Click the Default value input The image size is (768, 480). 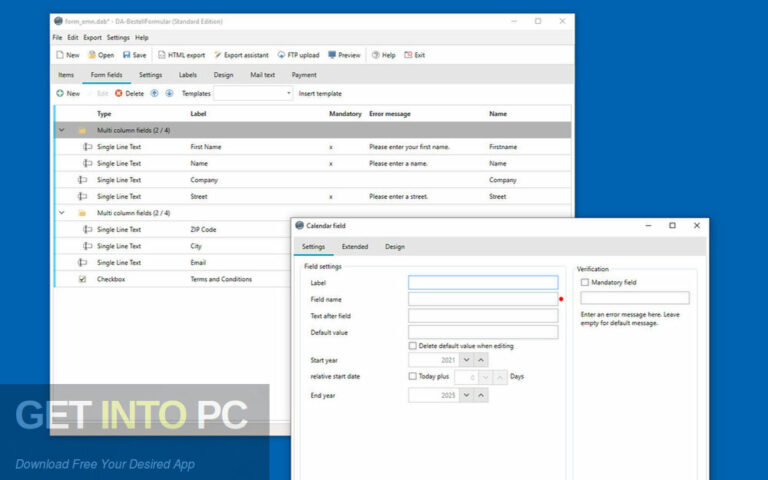pyautogui.click(x=483, y=333)
